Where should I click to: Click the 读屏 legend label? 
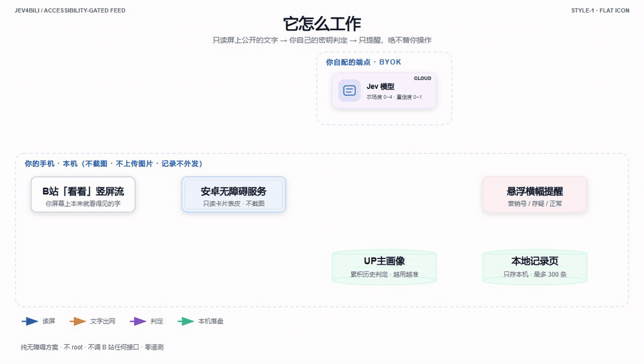pyautogui.click(x=48, y=321)
